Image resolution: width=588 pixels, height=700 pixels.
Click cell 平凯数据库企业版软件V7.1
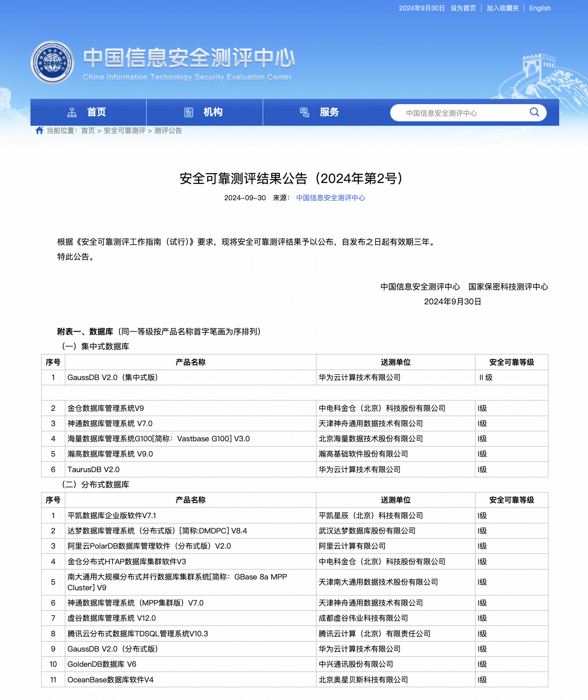point(191,516)
